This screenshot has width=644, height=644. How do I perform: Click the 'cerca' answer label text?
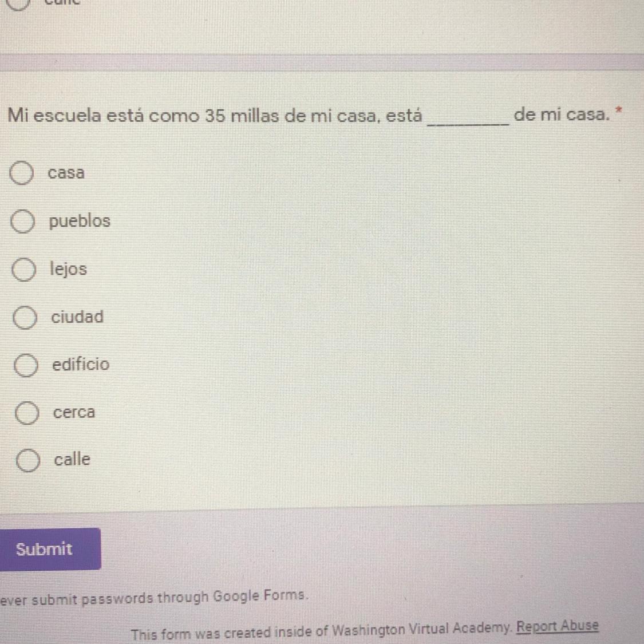pyautogui.click(x=74, y=412)
